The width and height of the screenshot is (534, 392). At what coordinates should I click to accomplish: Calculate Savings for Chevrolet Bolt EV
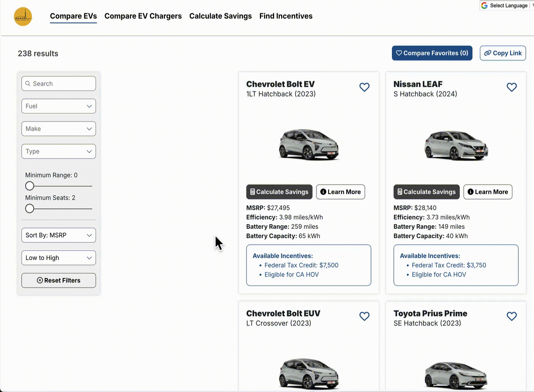(279, 192)
